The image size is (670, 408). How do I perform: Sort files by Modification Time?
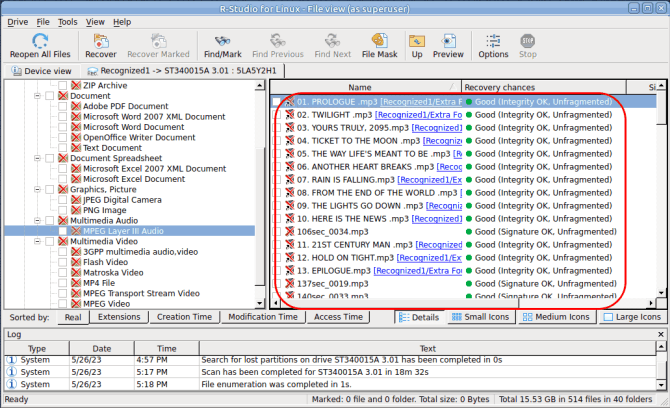pos(263,317)
